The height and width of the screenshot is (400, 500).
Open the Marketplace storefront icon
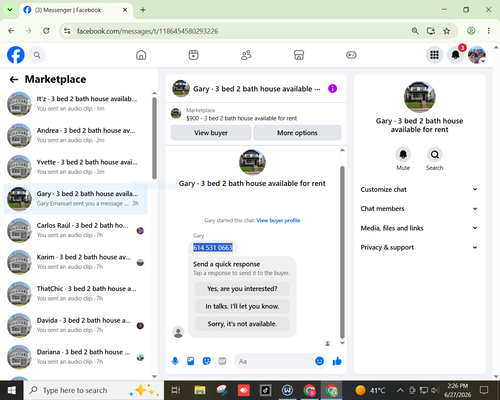click(x=299, y=55)
